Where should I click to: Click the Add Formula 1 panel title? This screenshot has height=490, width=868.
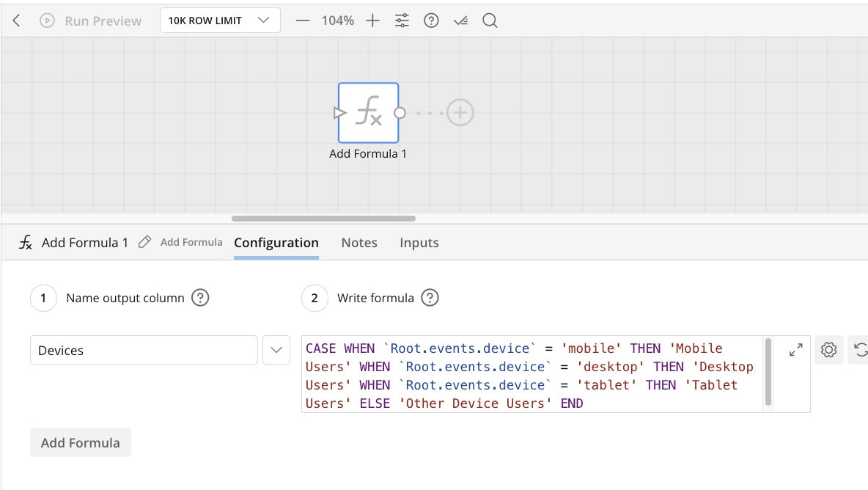click(x=85, y=243)
